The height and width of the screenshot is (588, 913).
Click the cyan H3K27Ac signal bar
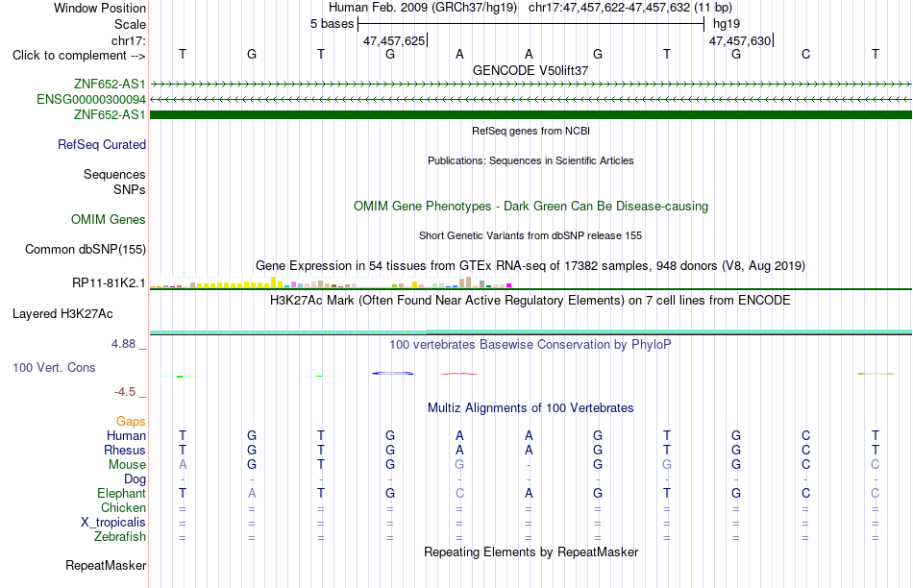point(531,331)
